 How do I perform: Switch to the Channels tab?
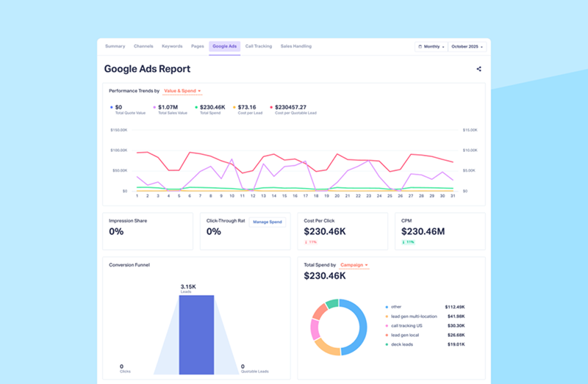click(143, 46)
